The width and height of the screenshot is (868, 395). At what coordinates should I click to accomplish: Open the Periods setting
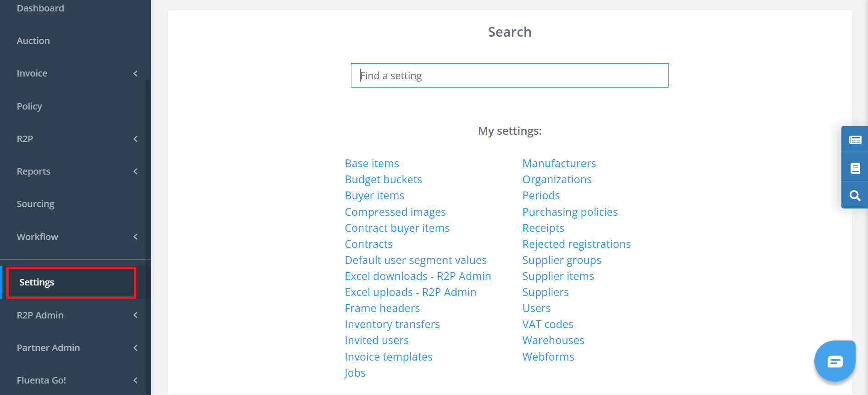(541, 196)
